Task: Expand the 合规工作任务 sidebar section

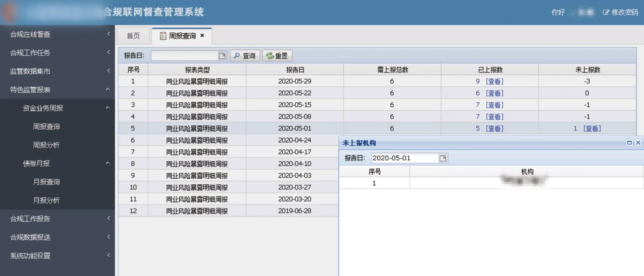Action: coord(57,53)
